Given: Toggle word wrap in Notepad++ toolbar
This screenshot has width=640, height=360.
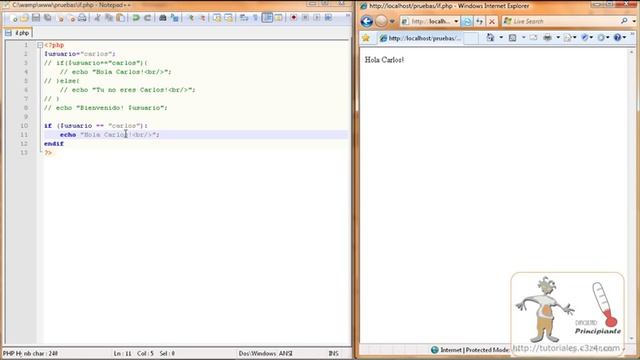Looking at the screenshot, I should pyautogui.click(x=244, y=18).
